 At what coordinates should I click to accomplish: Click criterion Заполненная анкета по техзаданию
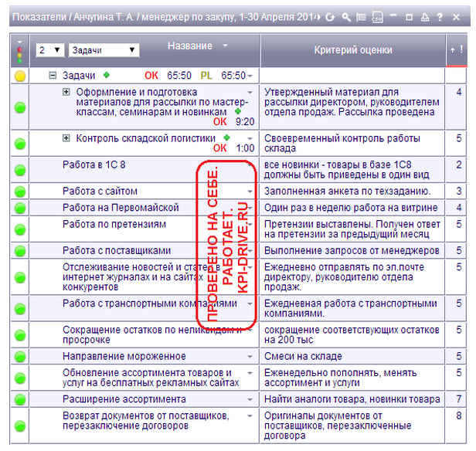pos(347,191)
